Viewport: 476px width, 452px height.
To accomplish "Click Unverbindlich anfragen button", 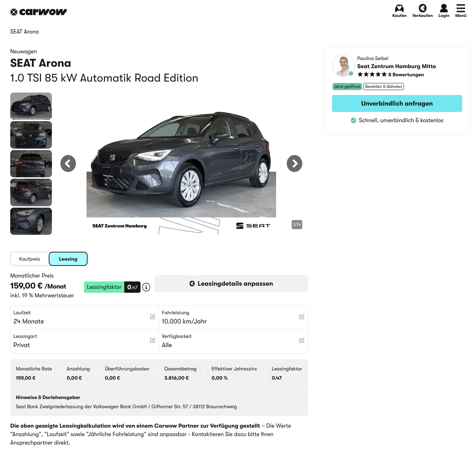I will pyautogui.click(x=397, y=103).
